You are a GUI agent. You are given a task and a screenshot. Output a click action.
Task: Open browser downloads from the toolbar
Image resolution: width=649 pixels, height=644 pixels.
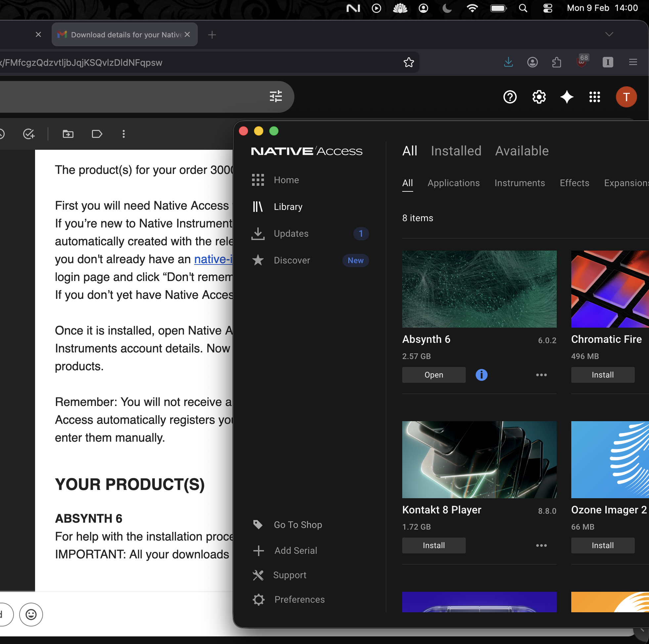pyautogui.click(x=508, y=62)
